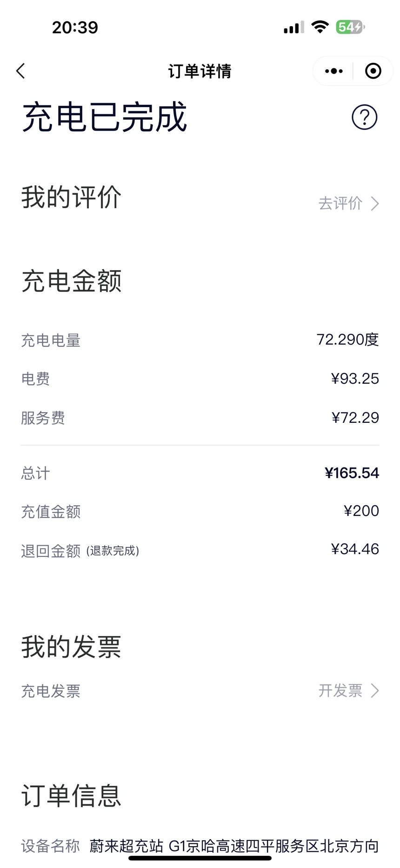Image resolution: width=400 pixels, height=868 pixels.
Task: Open the help question mark icon
Action: (364, 117)
